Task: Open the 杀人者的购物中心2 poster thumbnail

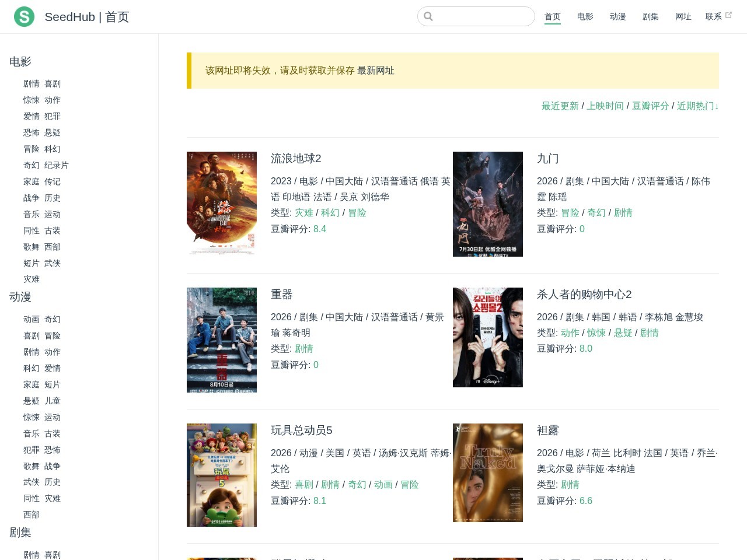Action: tap(488, 337)
